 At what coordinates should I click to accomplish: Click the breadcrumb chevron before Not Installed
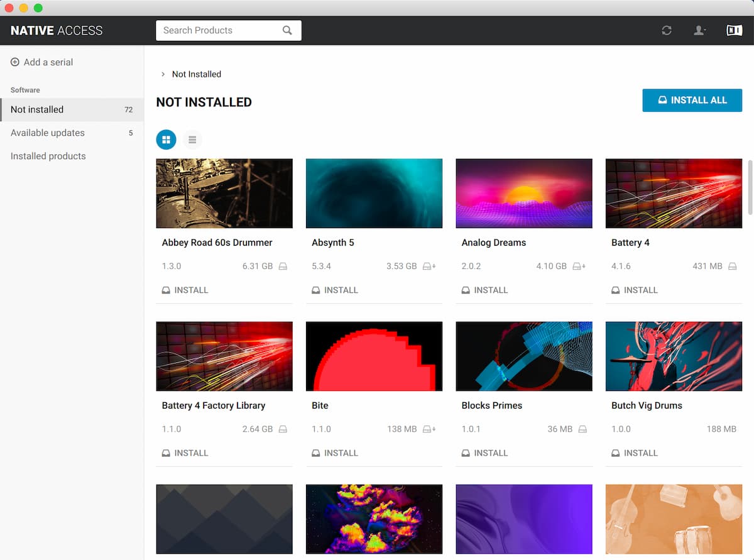coord(163,74)
